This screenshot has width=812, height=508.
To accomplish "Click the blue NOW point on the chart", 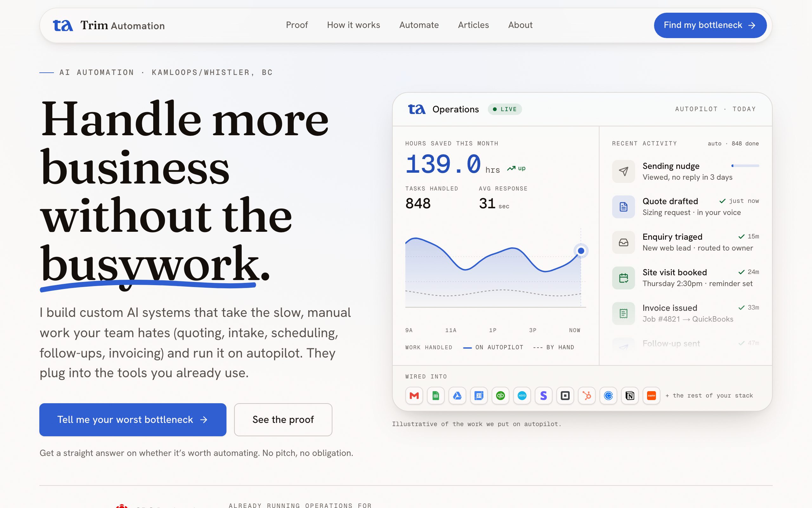I will click(x=581, y=251).
